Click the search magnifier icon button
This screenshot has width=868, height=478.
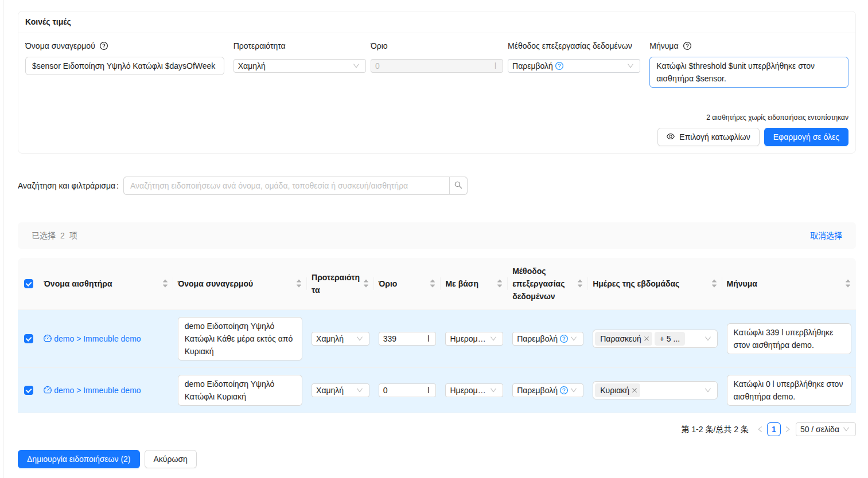pos(458,186)
